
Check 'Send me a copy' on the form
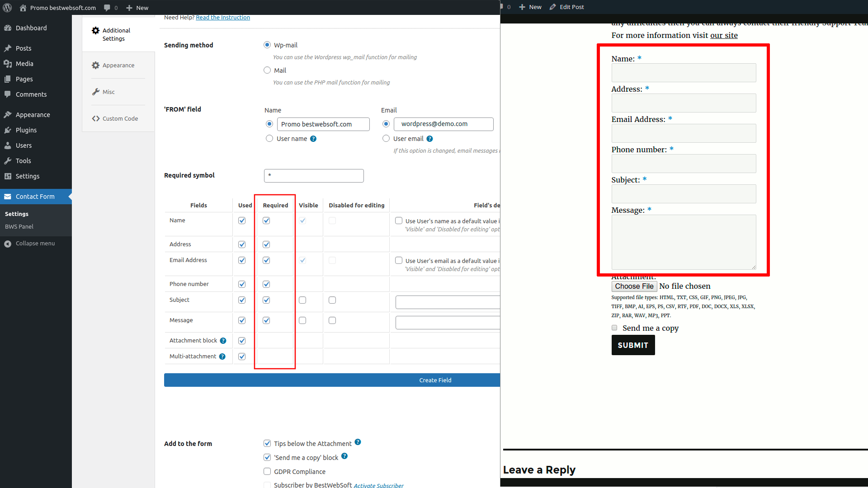(x=614, y=328)
